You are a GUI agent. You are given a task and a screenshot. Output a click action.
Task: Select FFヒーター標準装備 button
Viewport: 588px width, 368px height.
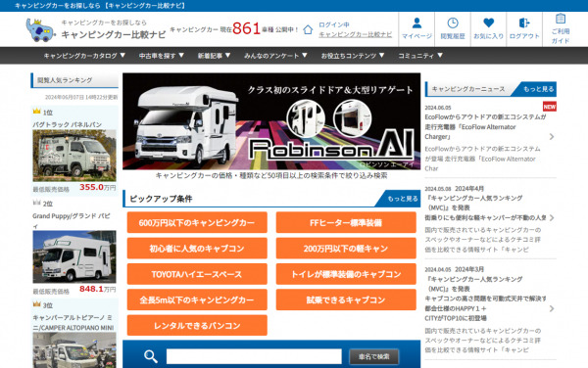click(x=346, y=223)
